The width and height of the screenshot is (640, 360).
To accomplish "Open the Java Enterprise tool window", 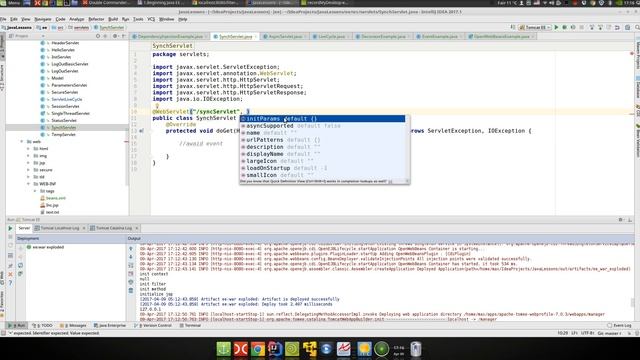I will (x=110, y=326).
